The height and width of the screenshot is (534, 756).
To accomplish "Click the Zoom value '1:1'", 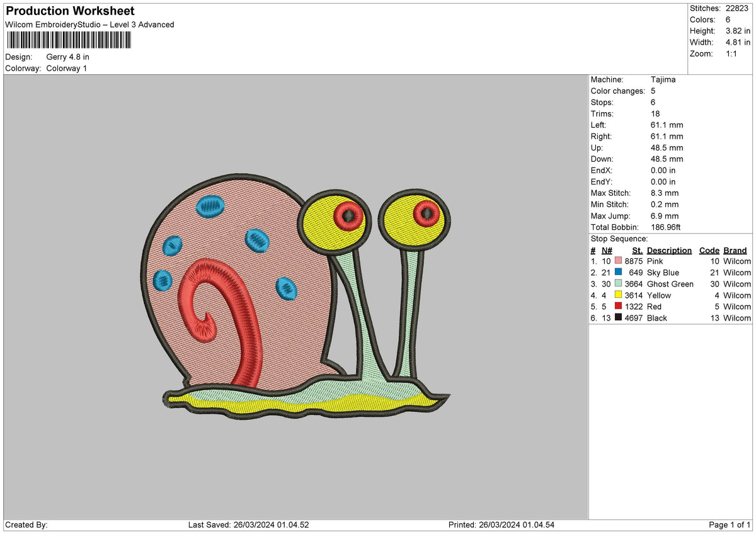I will 732,54.
